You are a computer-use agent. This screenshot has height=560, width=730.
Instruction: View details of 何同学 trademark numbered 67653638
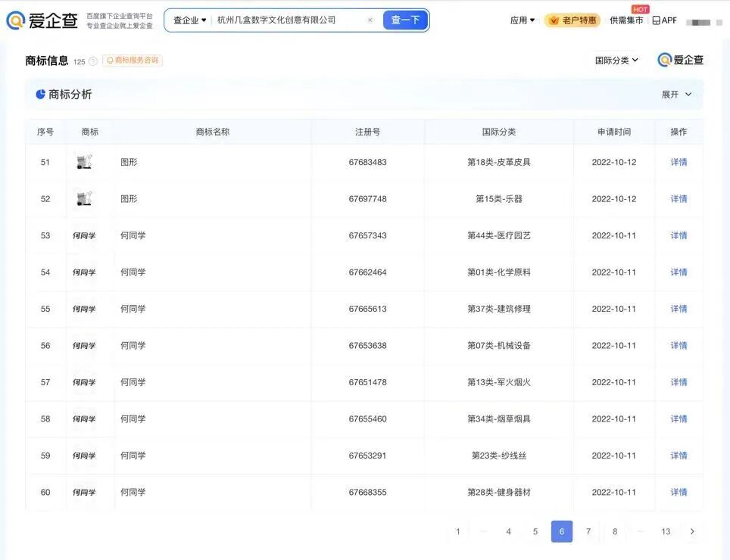(x=679, y=345)
